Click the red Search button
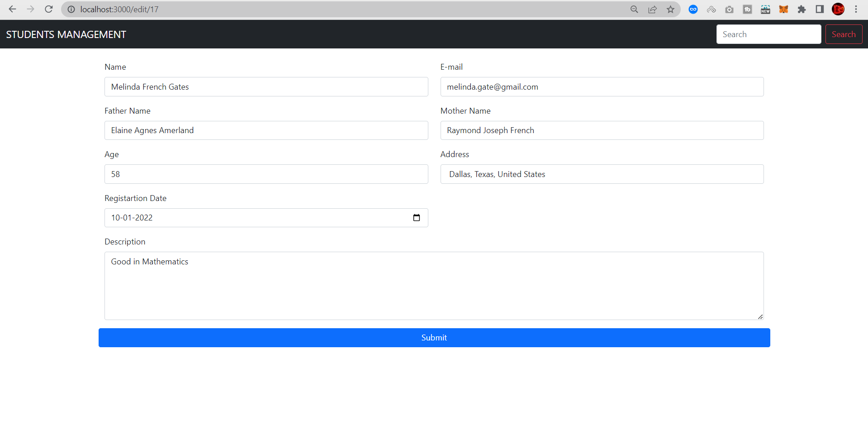Image resolution: width=868 pixels, height=445 pixels. 844,34
